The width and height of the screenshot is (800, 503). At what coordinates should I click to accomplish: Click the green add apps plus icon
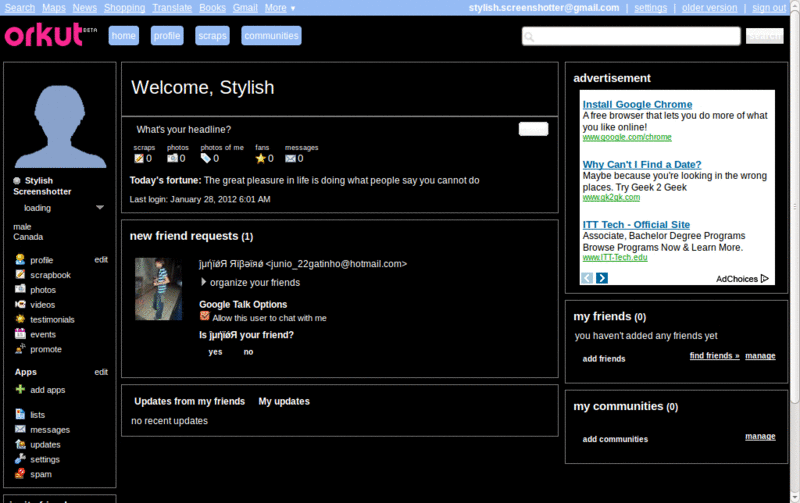(20, 389)
